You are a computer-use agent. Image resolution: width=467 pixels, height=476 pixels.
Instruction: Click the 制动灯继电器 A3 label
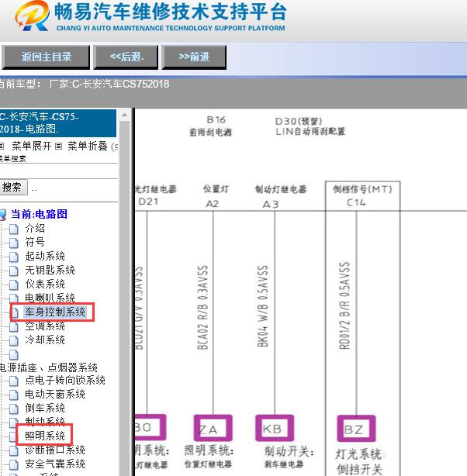coord(281,196)
